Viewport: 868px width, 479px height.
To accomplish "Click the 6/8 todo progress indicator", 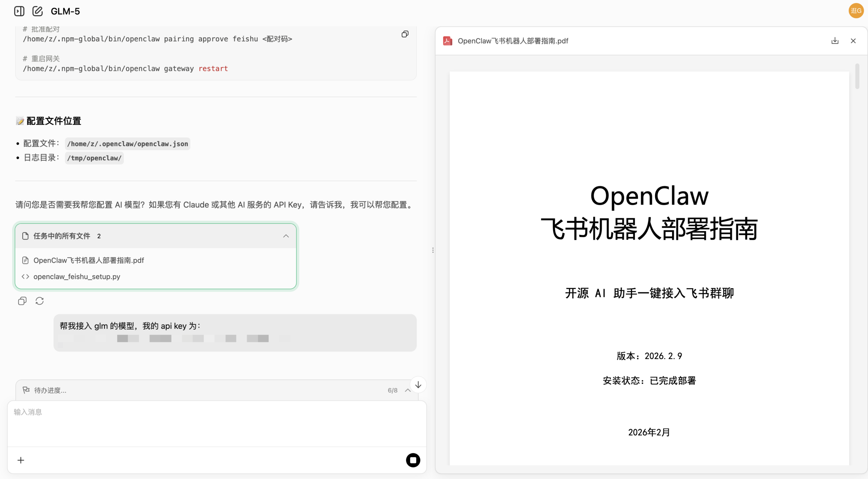I will click(x=392, y=390).
